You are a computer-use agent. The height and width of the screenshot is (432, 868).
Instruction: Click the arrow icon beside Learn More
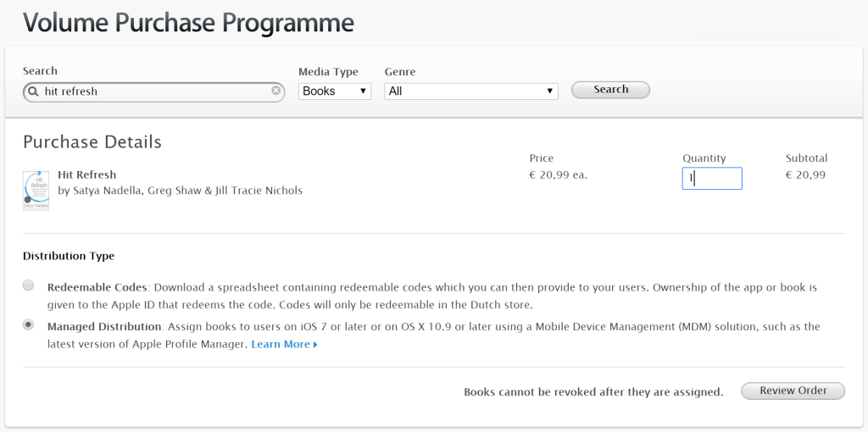point(315,345)
